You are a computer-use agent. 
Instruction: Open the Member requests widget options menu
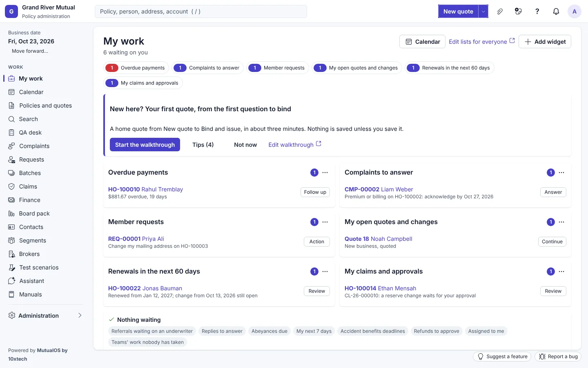pyautogui.click(x=325, y=222)
